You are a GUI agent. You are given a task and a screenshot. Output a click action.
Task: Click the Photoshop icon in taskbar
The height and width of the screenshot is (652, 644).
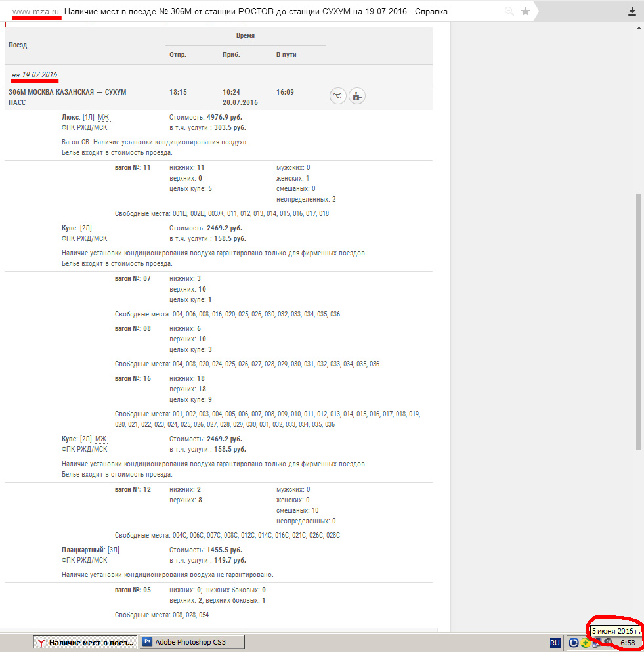point(148,641)
